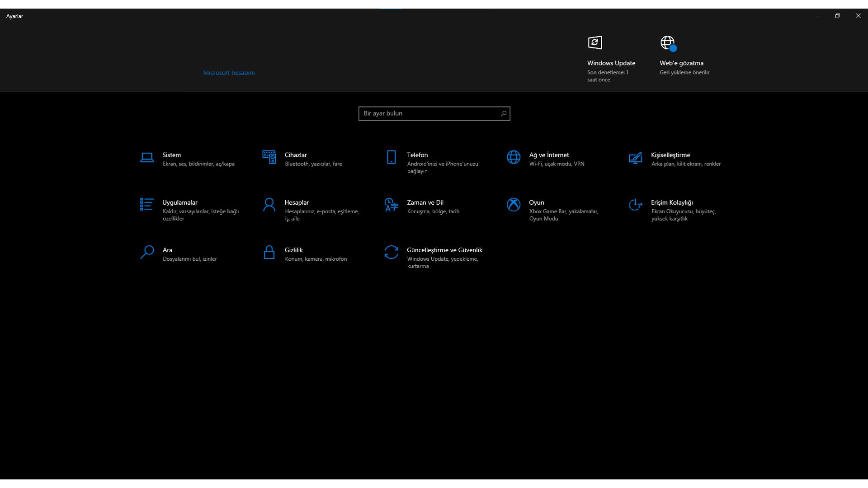
Task: Open the Kişiselleştirme paintbrush icon
Action: tap(635, 158)
